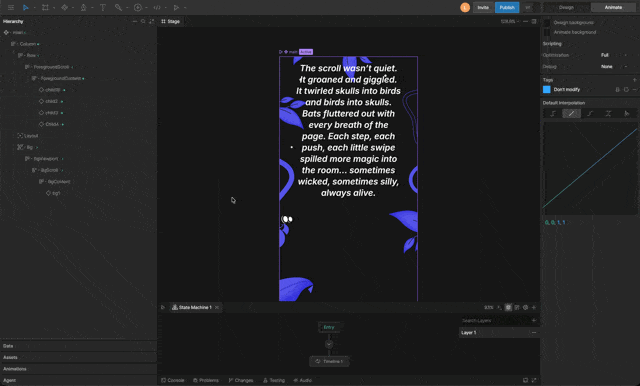
Task: Choose the Artboard frame tool
Action: click(x=45, y=7)
